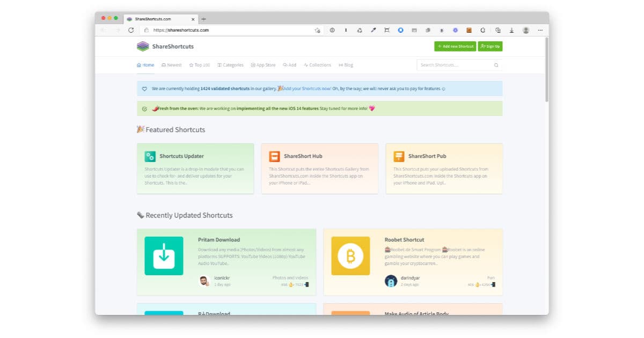Open the Collections nav item

[x=317, y=65]
